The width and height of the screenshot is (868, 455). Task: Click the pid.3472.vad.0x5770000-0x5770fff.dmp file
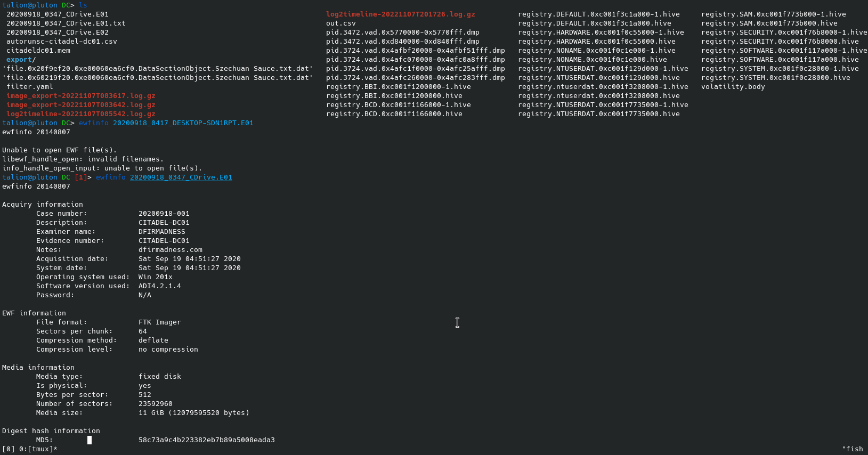pyautogui.click(x=402, y=32)
